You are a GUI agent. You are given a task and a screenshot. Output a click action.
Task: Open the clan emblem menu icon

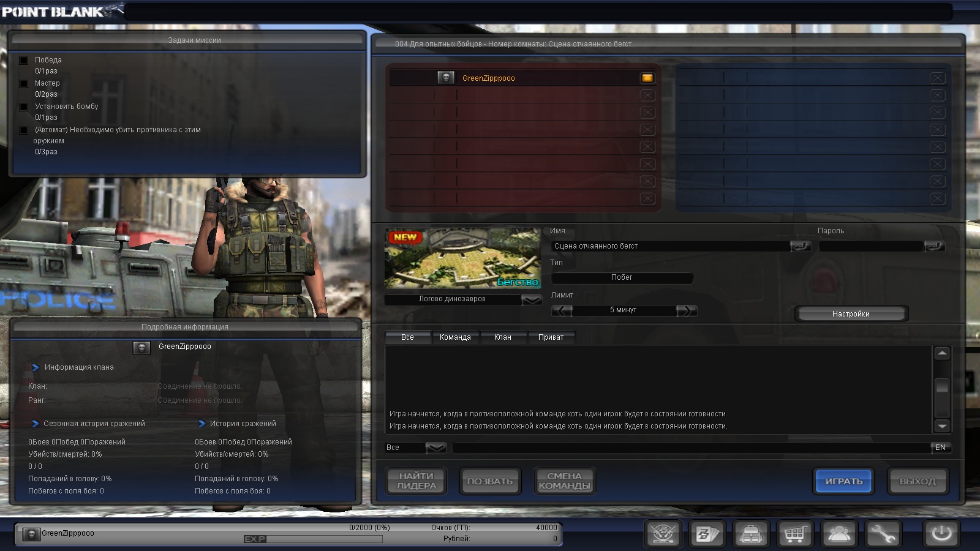664,534
